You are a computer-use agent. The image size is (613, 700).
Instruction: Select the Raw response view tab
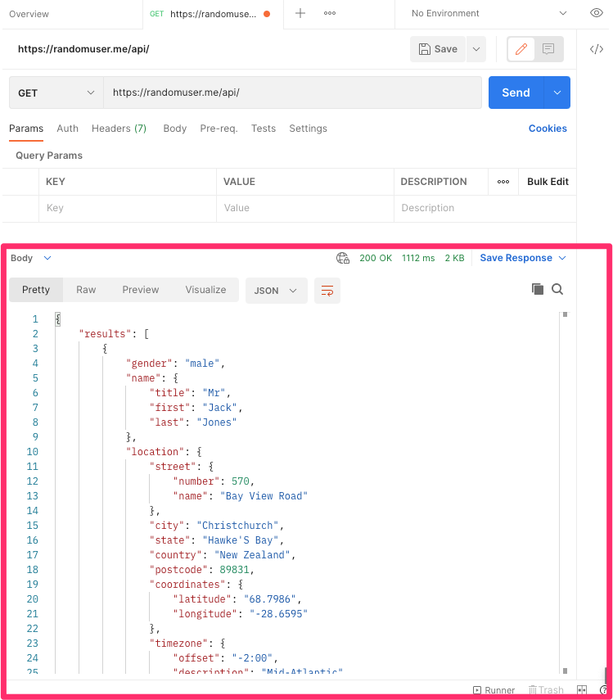[x=86, y=290]
